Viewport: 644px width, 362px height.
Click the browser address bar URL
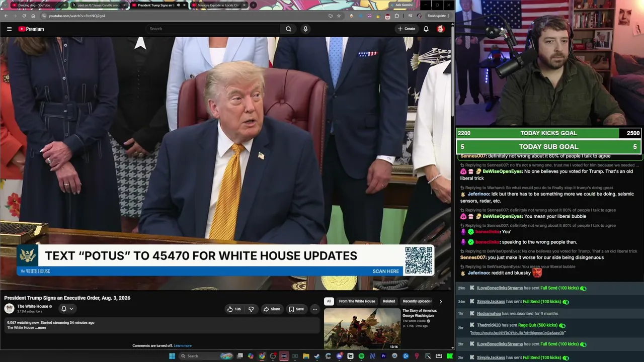[76, 16]
